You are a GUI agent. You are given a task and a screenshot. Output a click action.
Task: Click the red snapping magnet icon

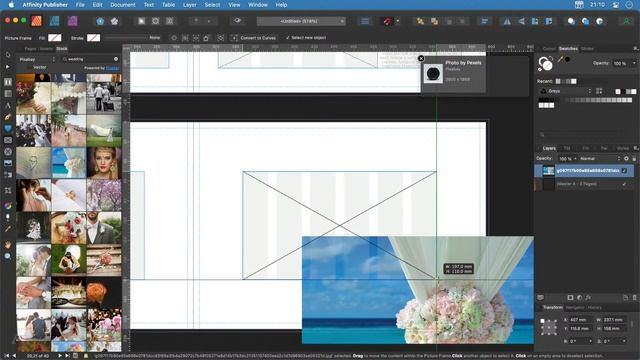pos(387,21)
